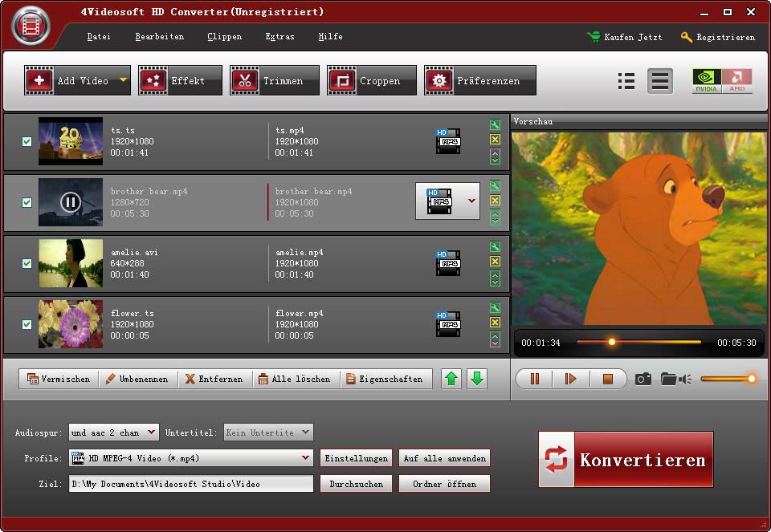Click the Konvertieren button
This screenshot has width=771, height=532.
pyautogui.click(x=626, y=459)
